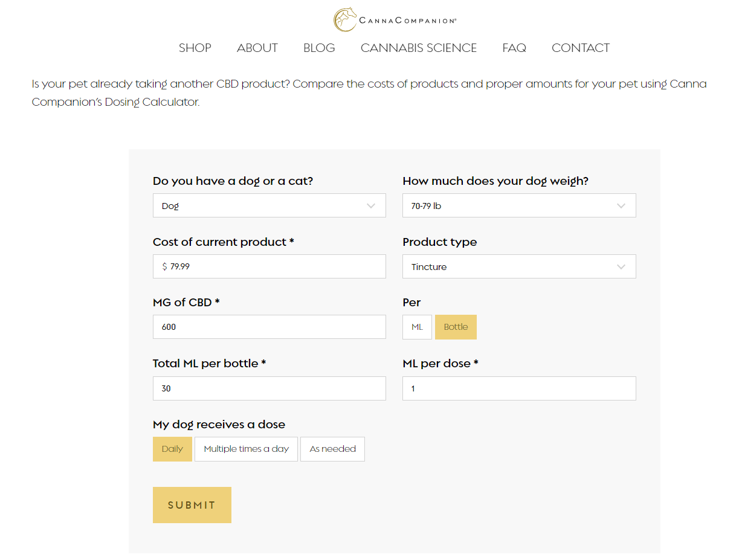Image resolution: width=739 pixels, height=560 pixels.
Task: Choose "Multiple times a day" dosing
Action: coord(245,449)
